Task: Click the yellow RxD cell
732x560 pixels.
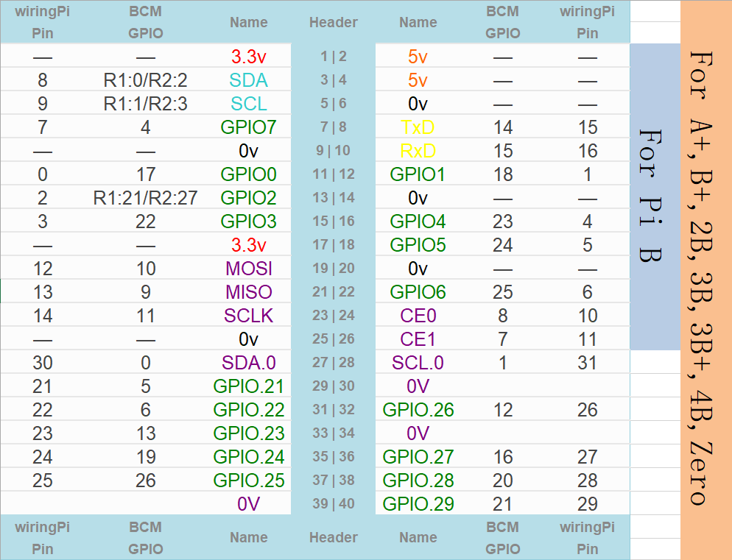Action: pyautogui.click(x=418, y=151)
